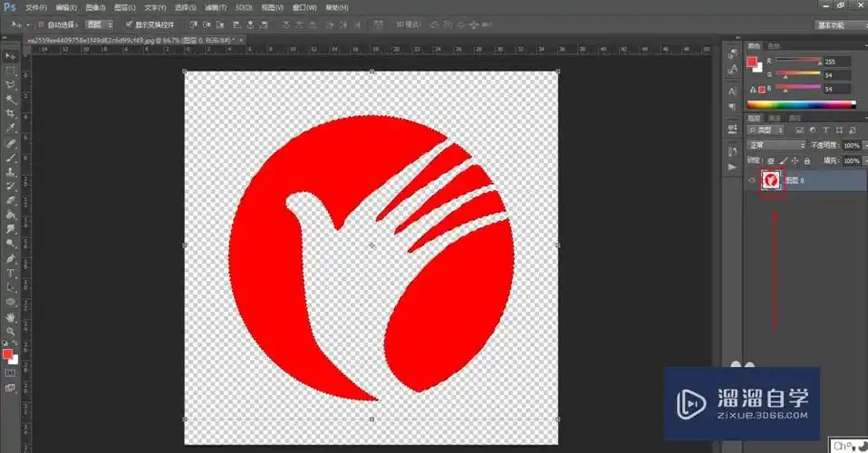Image resolution: width=868 pixels, height=453 pixels.
Task: Click the lock all icon in Layers panel
Action: pos(808,160)
